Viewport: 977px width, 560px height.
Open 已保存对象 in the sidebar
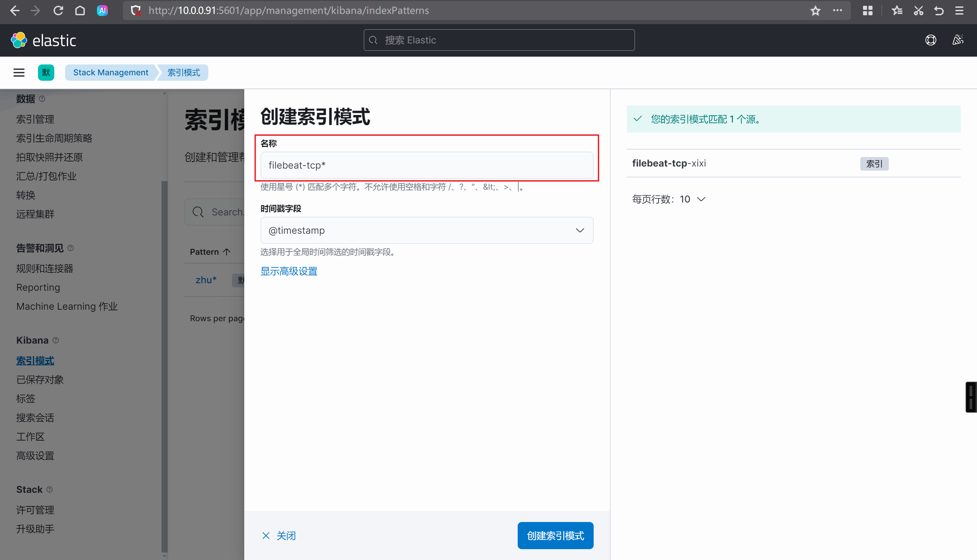pos(40,380)
